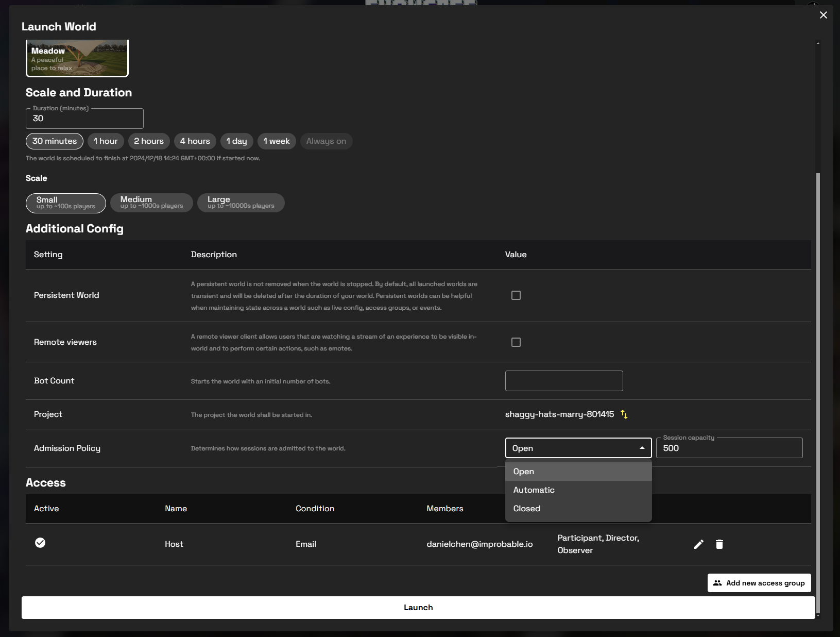Click Add new access group

pyautogui.click(x=759, y=583)
